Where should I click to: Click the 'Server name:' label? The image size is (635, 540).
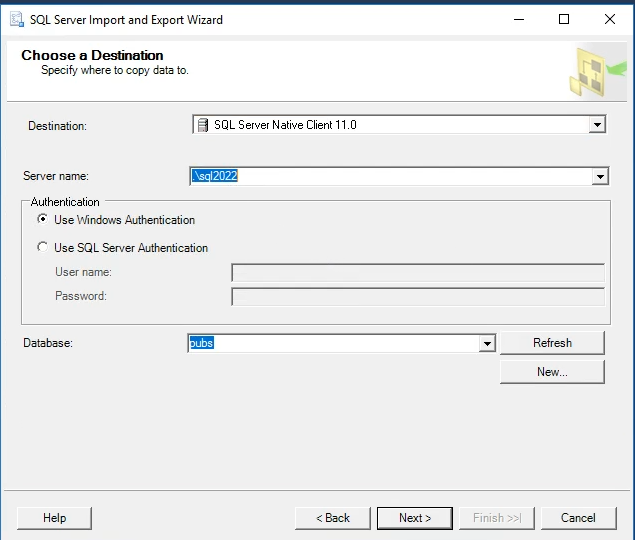pos(55,176)
